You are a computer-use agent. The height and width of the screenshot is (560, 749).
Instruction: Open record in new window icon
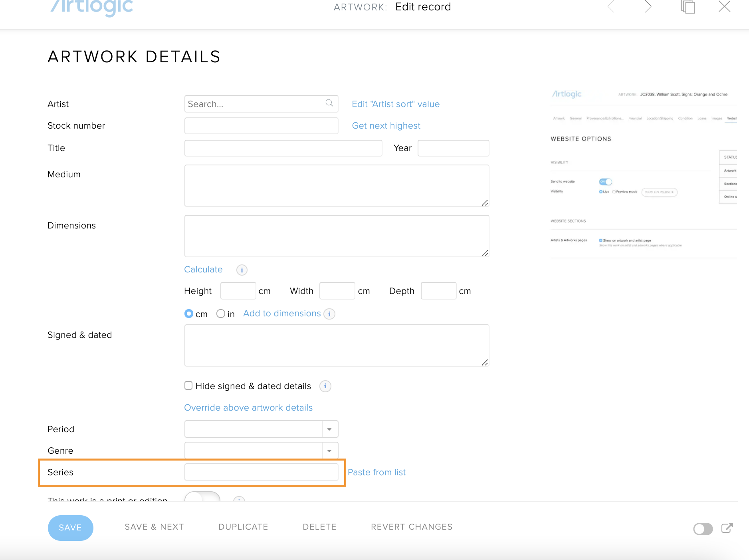tap(727, 528)
